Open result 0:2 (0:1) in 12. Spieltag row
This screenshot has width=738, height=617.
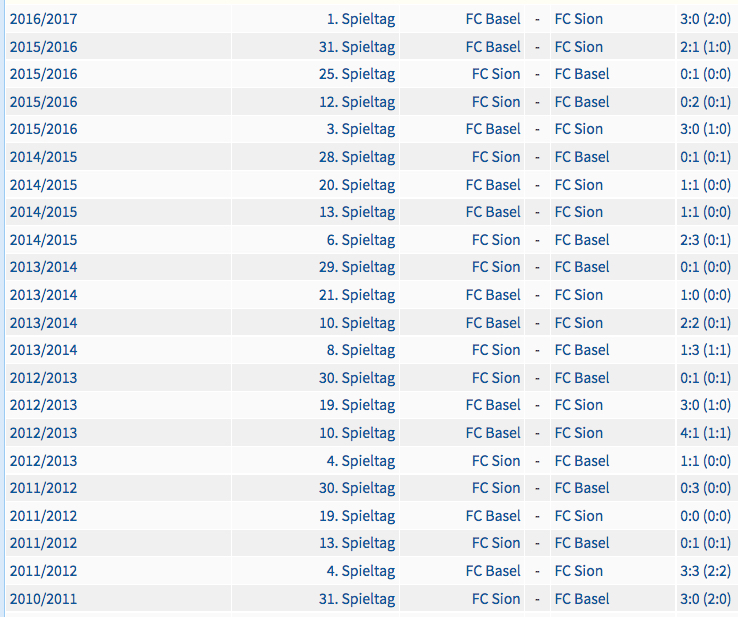click(x=705, y=102)
